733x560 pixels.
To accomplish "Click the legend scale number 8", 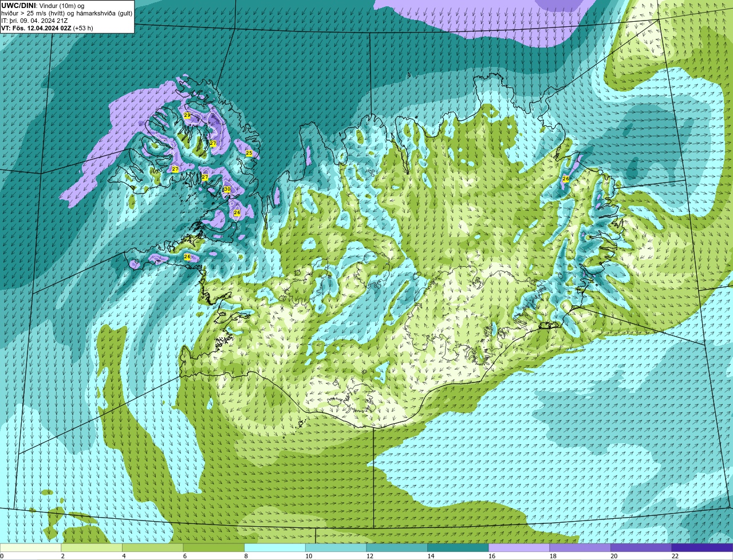I will (246, 556).
